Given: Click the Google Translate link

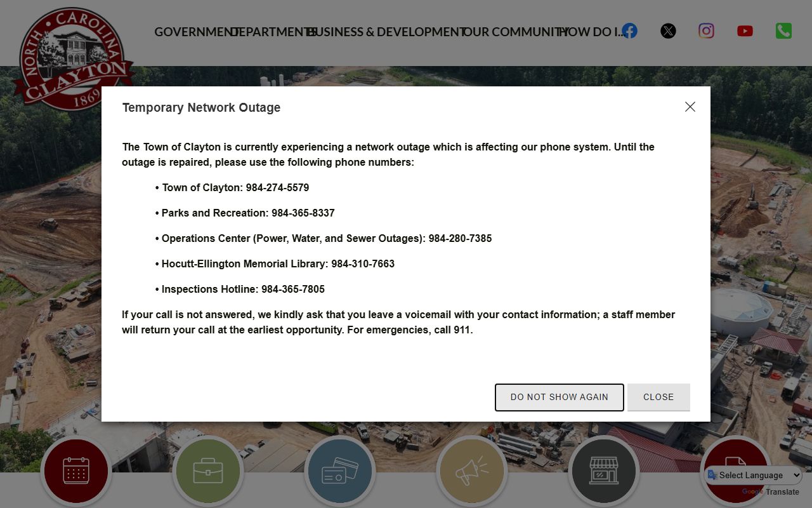Looking at the screenshot, I should 771,491.
